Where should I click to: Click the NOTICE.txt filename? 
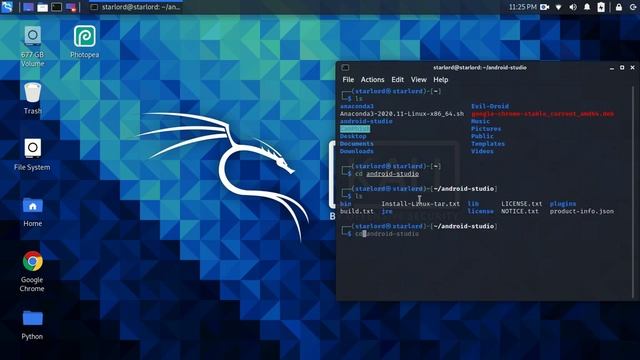[x=520, y=211]
